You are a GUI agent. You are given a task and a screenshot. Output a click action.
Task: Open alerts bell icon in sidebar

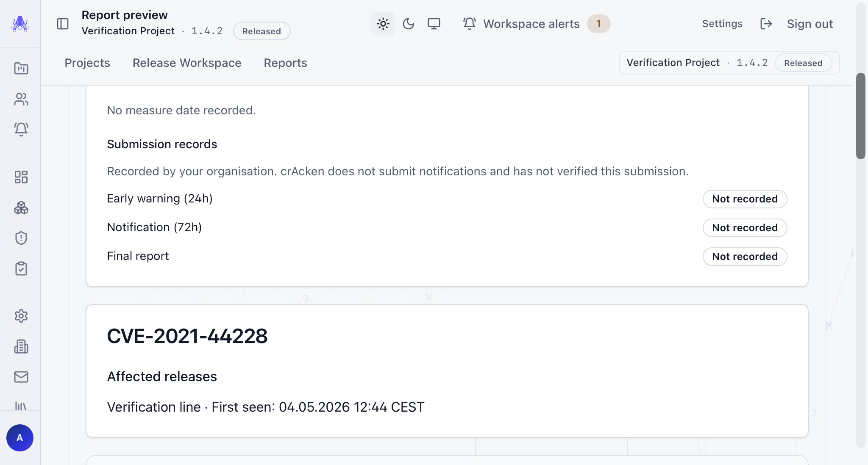(21, 129)
